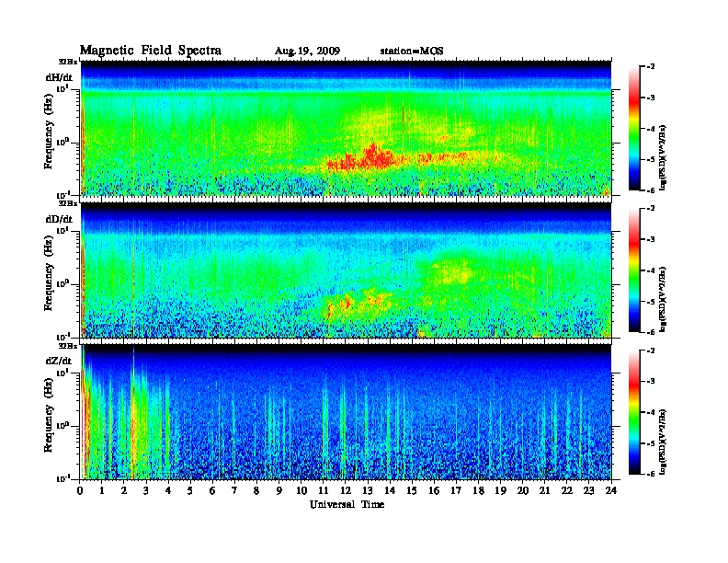Click the '-3' value on dZ/dt color scale
This screenshot has height=563, width=728.
click(651, 382)
